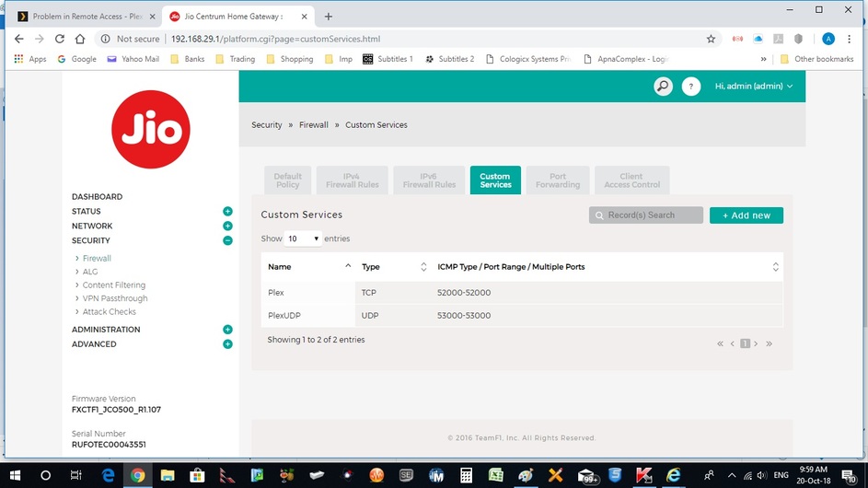Sort table by Name column
The height and width of the screenshot is (488, 868).
pyautogui.click(x=309, y=267)
